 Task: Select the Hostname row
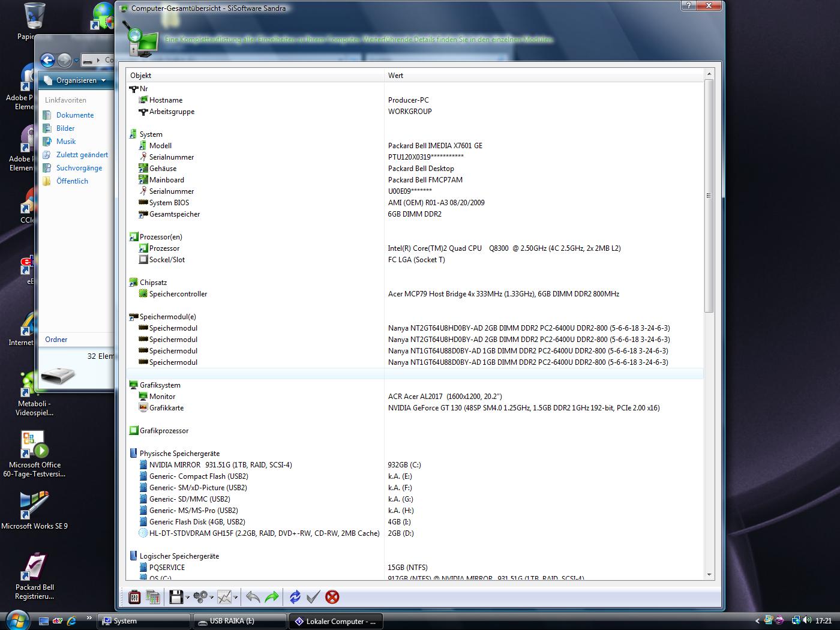tap(414, 100)
